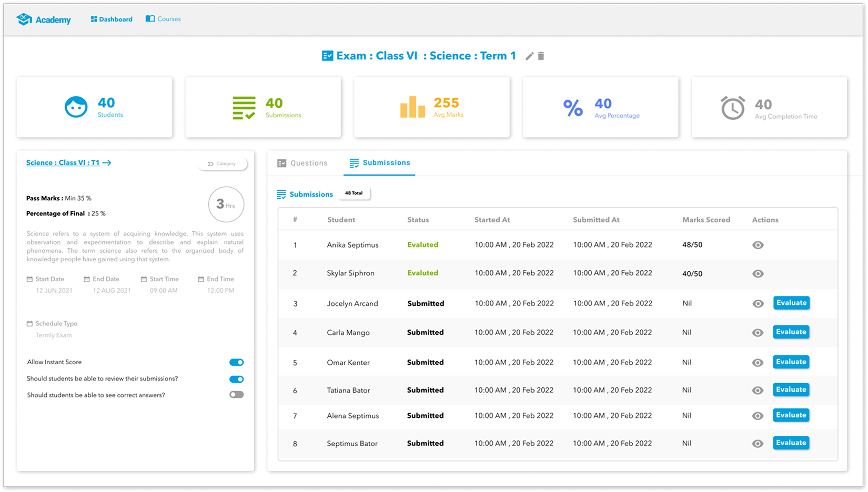Switch to the Questions tab
The width and height of the screenshot is (868, 492).
pos(302,163)
